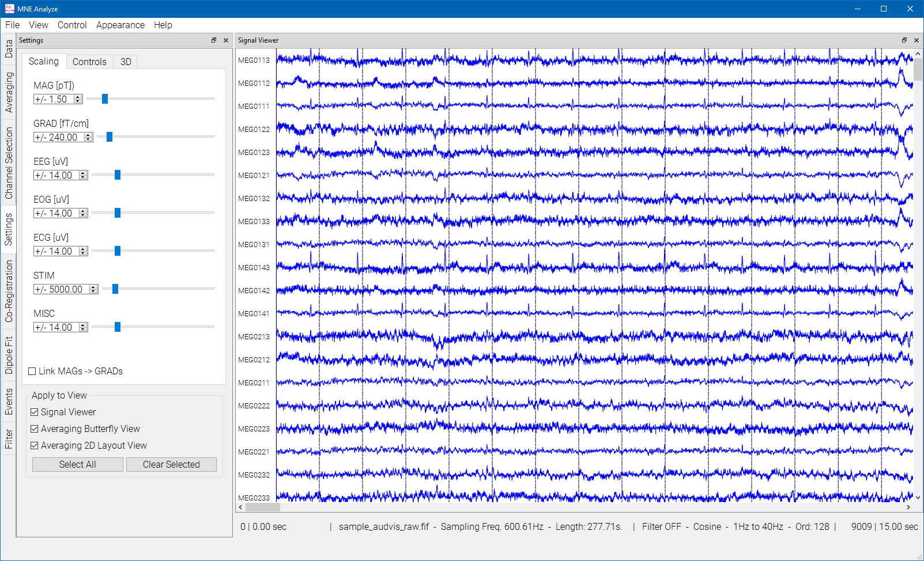Screen dimensions: 924x561
Task: Click the GRAD scaling slider handle
Action: [x=110, y=137]
